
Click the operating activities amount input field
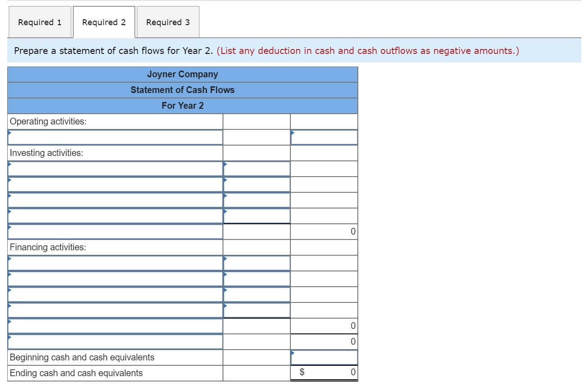324,137
